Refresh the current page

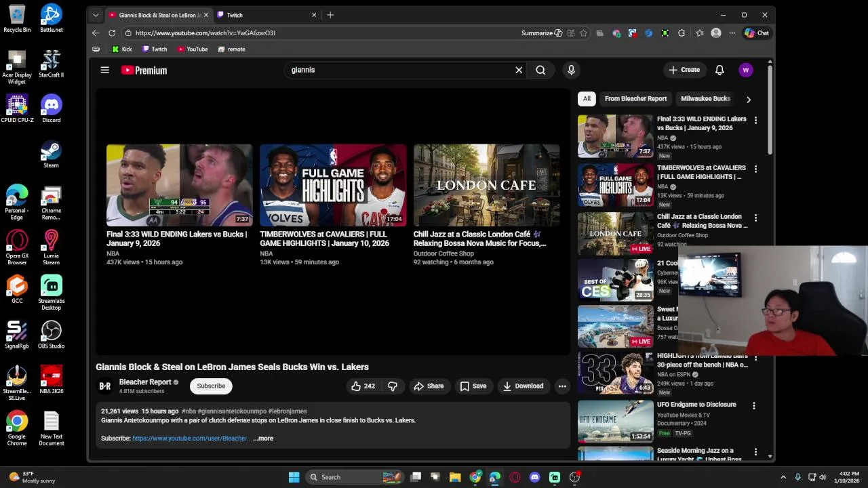click(x=112, y=33)
